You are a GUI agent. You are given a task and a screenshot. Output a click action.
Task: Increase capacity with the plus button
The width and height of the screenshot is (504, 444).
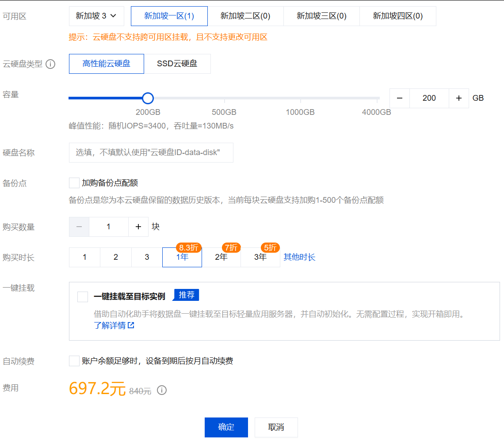[458, 98]
